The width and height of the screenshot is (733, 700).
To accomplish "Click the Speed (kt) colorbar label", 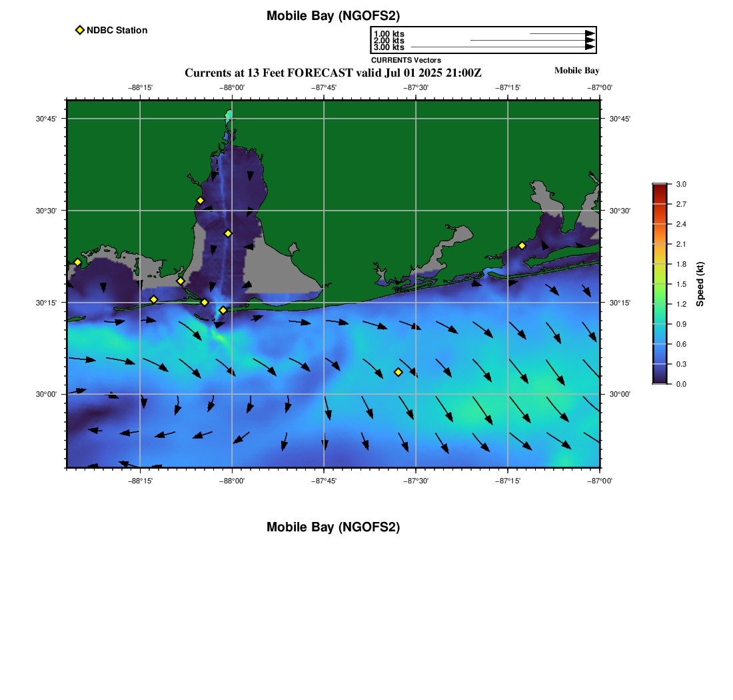I will (700, 284).
